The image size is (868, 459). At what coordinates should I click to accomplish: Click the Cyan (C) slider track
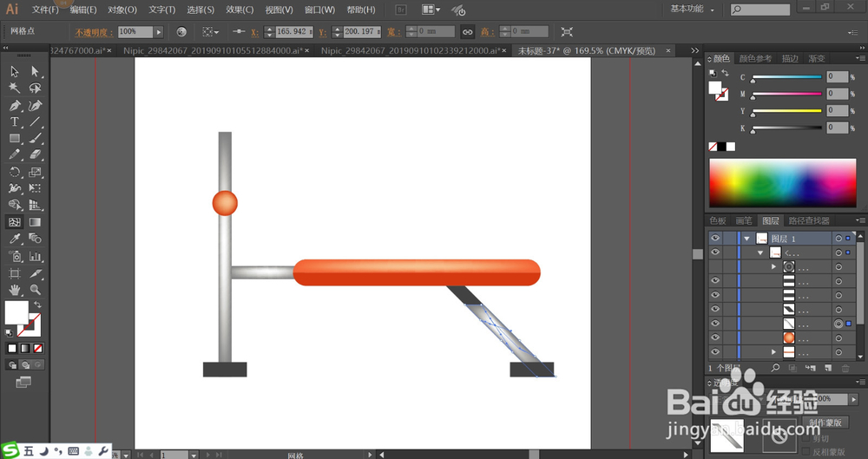(x=786, y=77)
